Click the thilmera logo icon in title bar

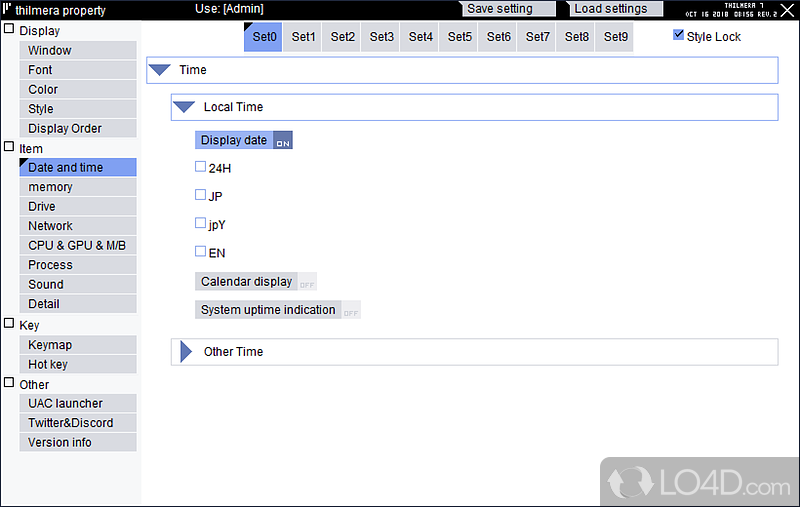[7, 8]
